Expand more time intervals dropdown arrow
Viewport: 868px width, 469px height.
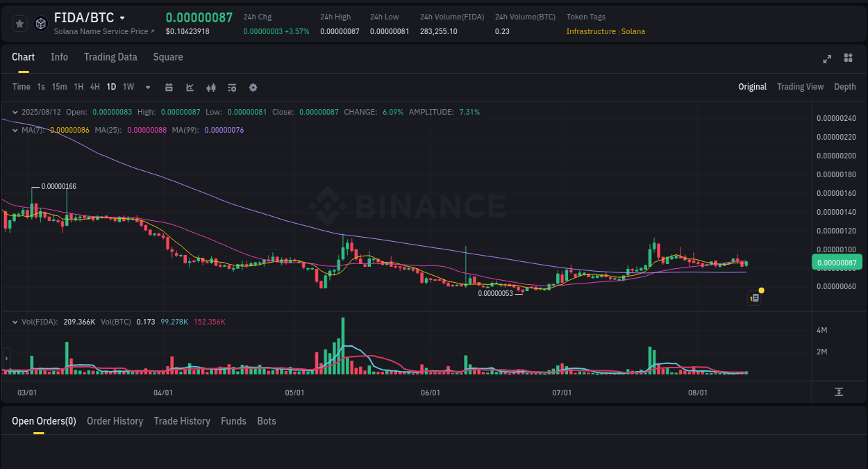tap(148, 88)
